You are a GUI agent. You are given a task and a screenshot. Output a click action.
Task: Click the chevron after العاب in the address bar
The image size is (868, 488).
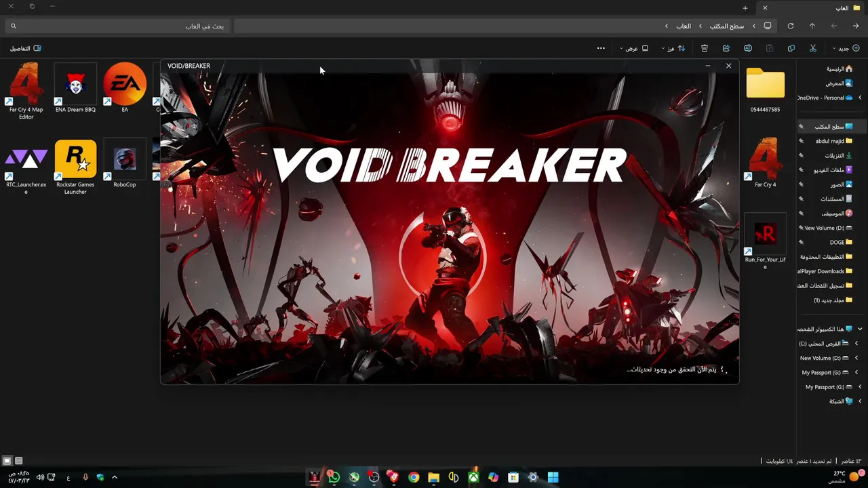[667, 26]
